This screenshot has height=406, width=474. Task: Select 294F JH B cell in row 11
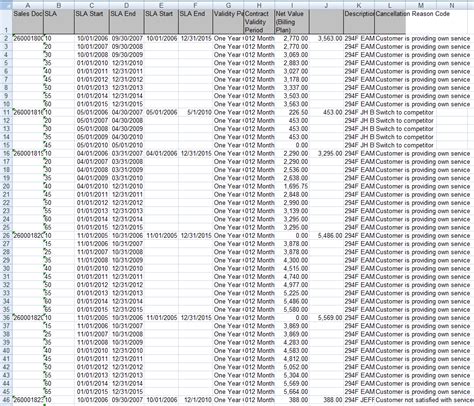click(359, 112)
